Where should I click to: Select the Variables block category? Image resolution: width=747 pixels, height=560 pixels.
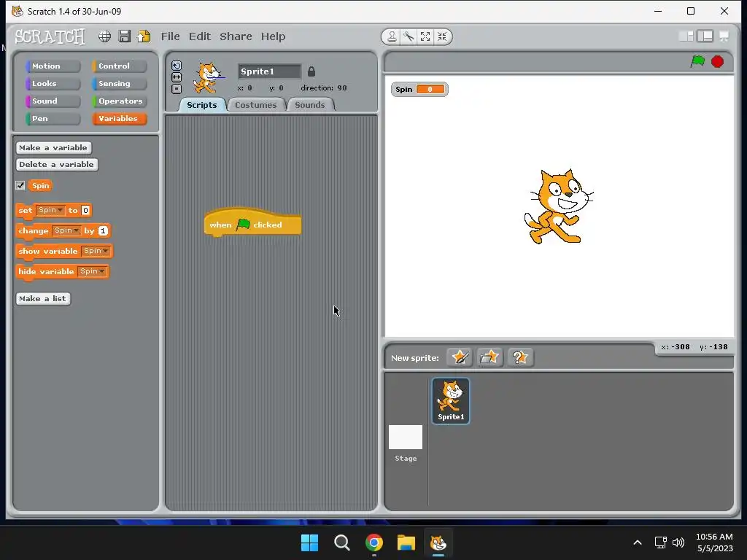point(120,119)
